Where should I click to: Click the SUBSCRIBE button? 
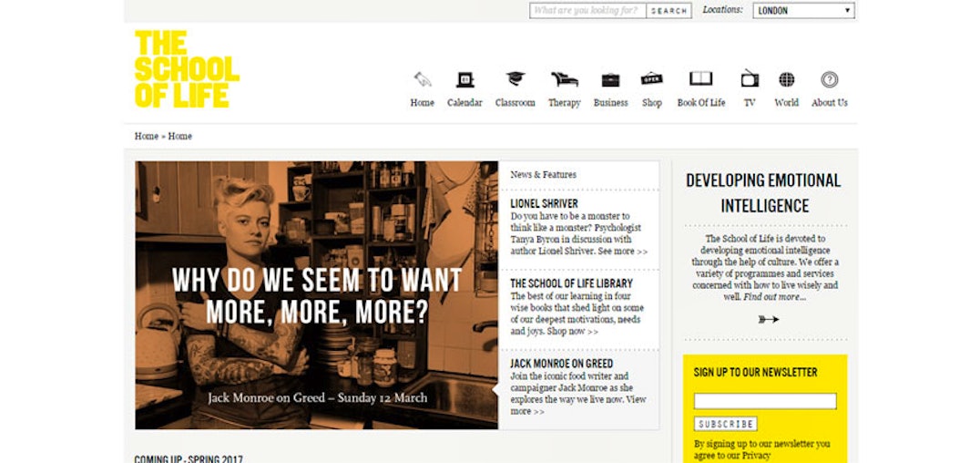(726, 424)
